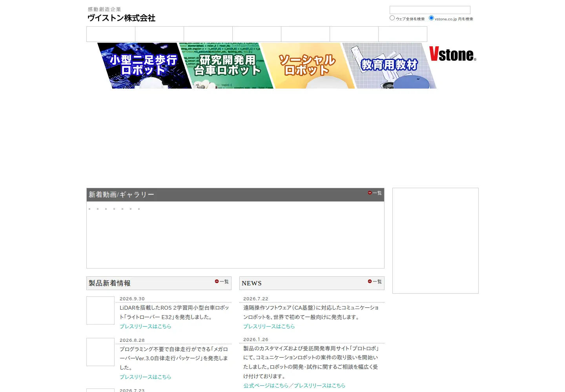Click the date 2026.1.26 in NEWS
The height and width of the screenshot is (392, 565).
[x=256, y=339]
